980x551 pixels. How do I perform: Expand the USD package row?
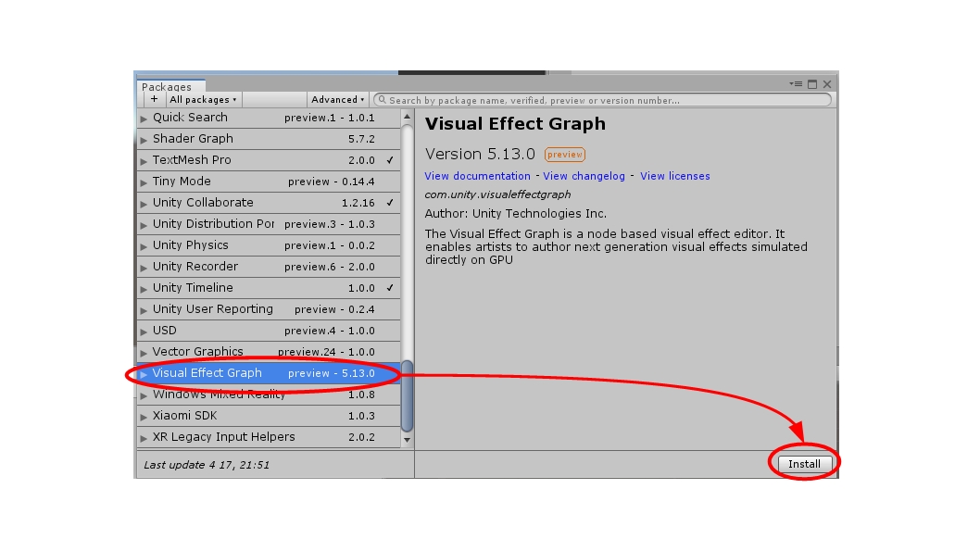click(144, 332)
